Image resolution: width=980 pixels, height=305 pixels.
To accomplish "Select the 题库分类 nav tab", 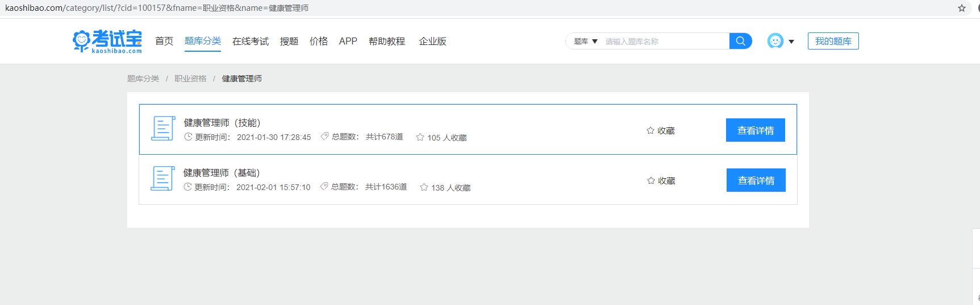I will tap(203, 41).
